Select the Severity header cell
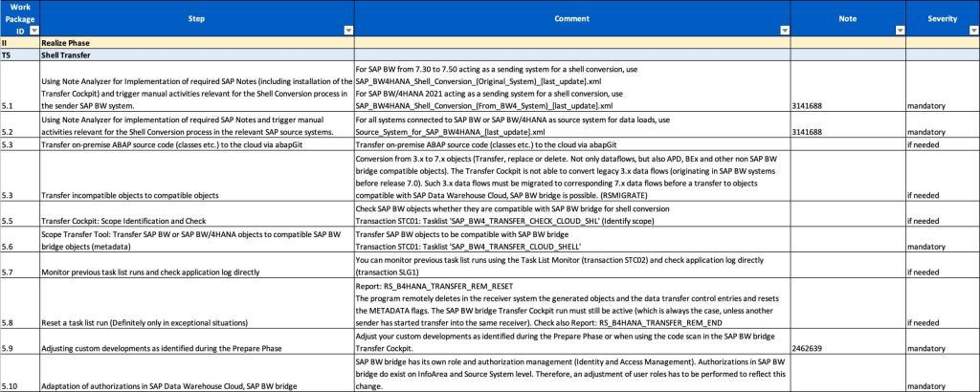Screen dimensions: 980x392 [943, 18]
